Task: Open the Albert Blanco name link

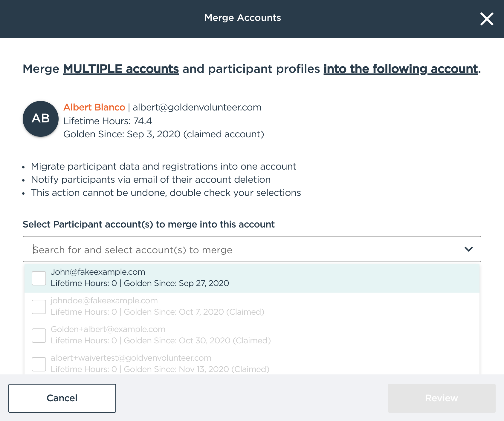Action: pyautogui.click(x=94, y=107)
